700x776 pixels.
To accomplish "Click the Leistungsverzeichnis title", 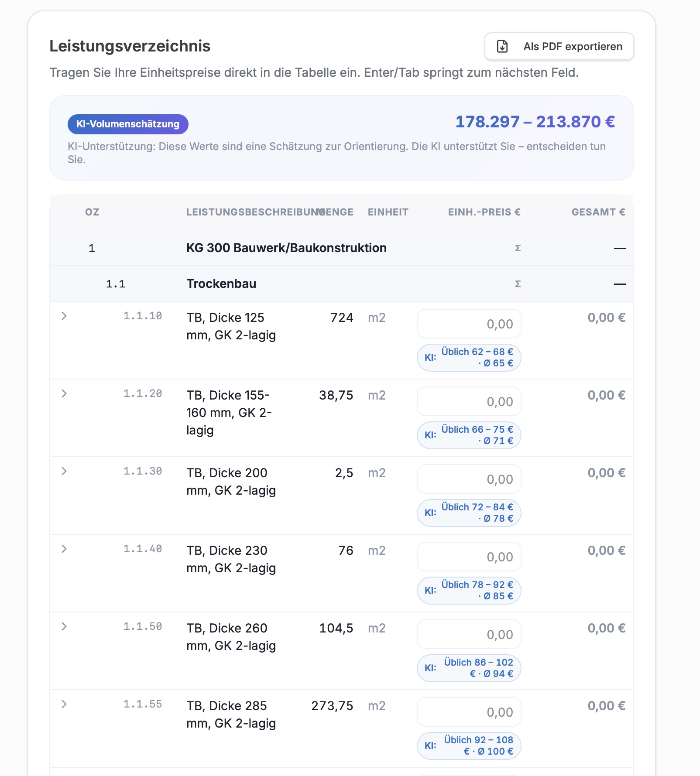I will coord(130,46).
